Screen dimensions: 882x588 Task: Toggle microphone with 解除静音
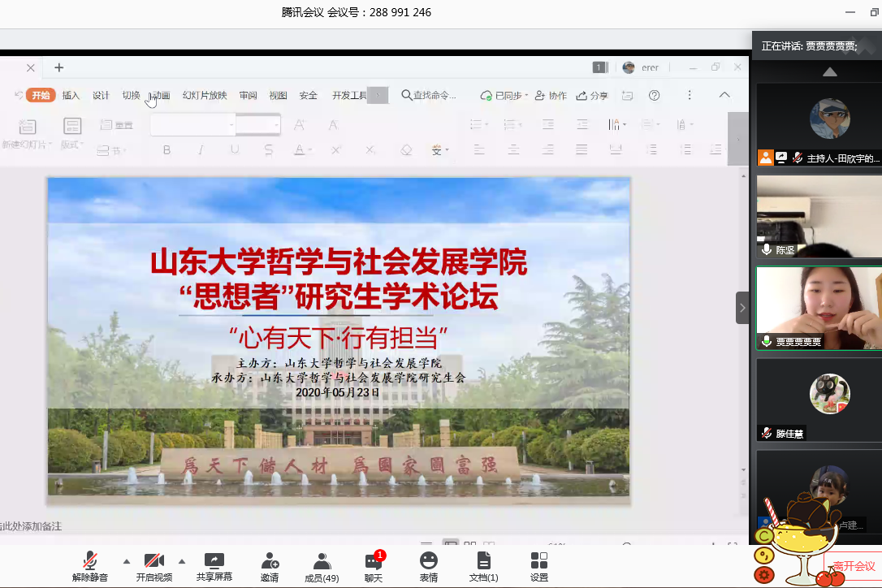tap(90, 567)
